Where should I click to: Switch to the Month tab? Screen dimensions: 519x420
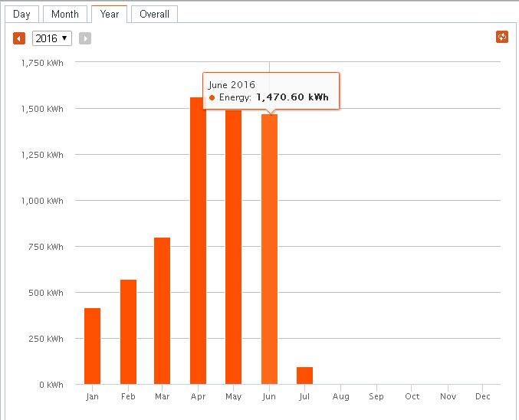tap(65, 14)
